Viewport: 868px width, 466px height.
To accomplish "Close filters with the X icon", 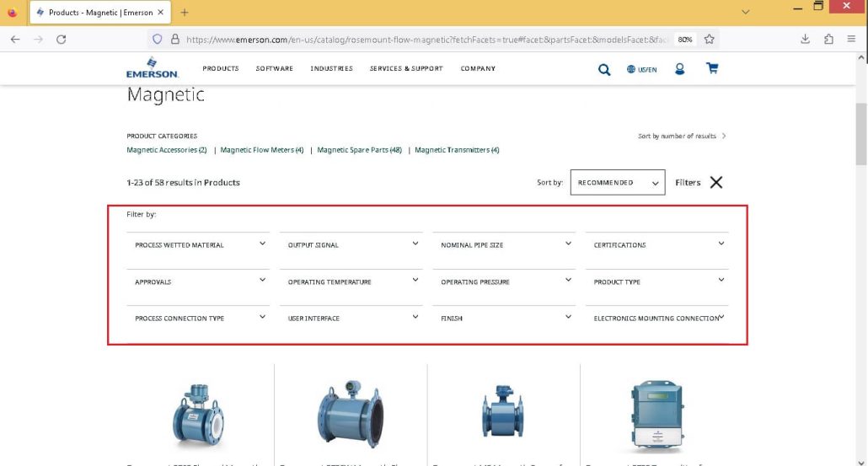I will pyautogui.click(x=715, y=182).
